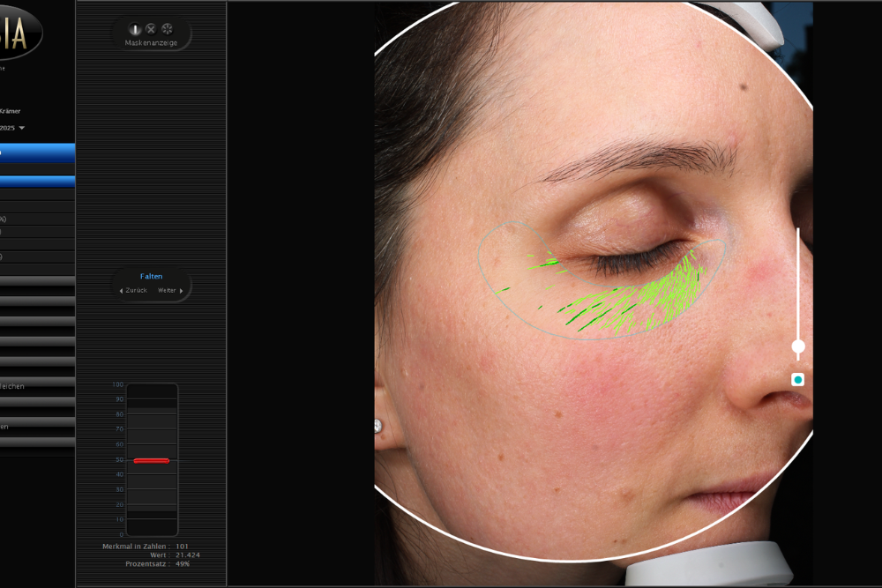Click the round handle on the zoom slider
Screen dimensions: 882x588
coord(798,346)
